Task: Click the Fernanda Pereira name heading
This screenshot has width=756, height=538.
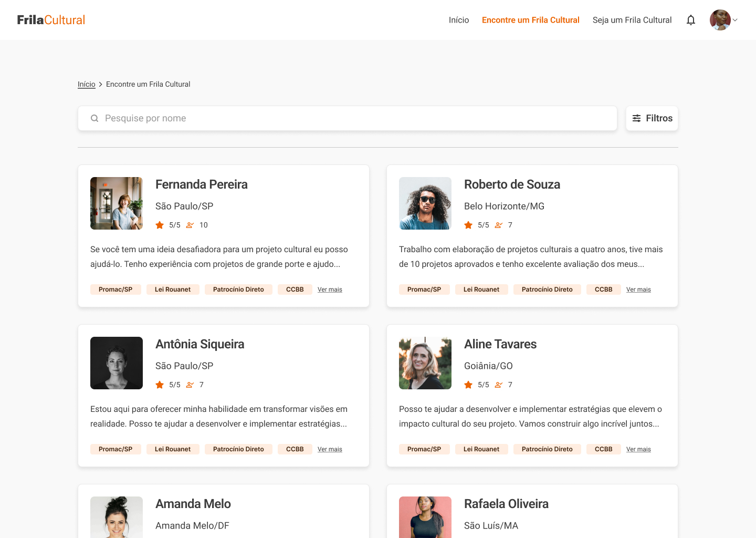Action: [202, 184]
